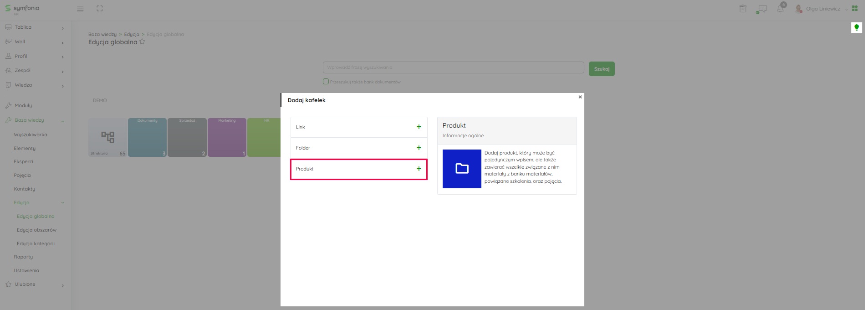Click the green lightbulb hint icon

(x=857, y=28)
